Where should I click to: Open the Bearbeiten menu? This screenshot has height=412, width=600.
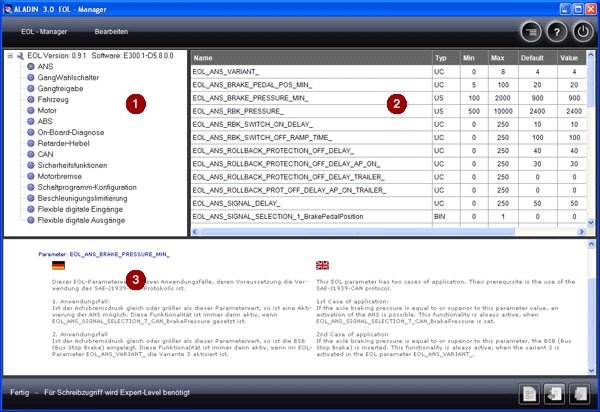coord(111,32)
